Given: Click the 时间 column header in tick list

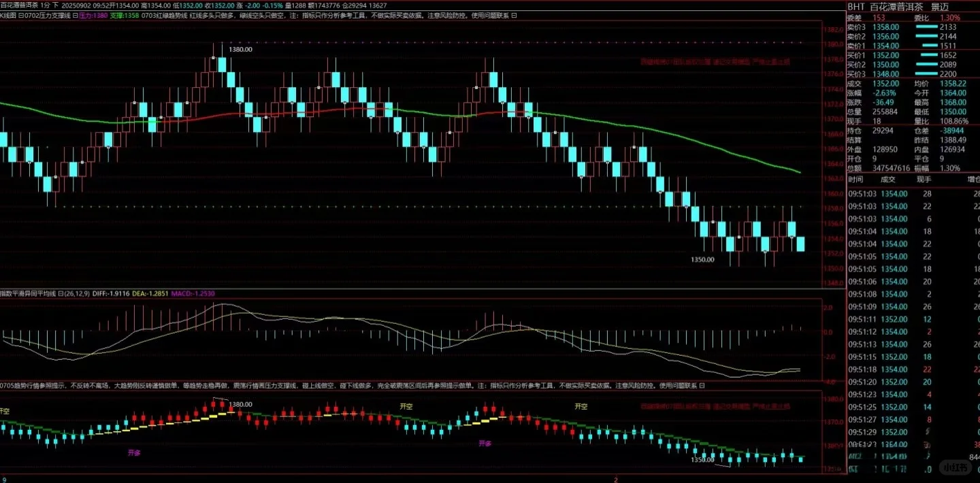Looking at the screenshot, I should point(856,180).
